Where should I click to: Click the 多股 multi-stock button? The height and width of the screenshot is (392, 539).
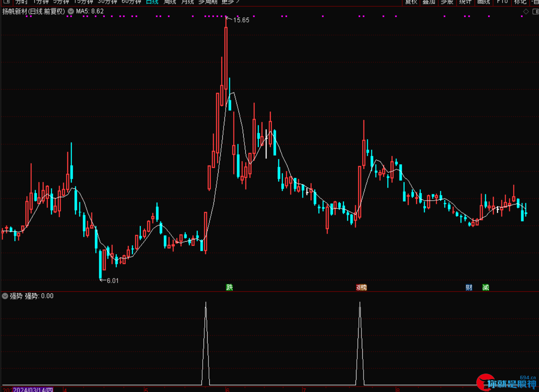tap(447, 2)
